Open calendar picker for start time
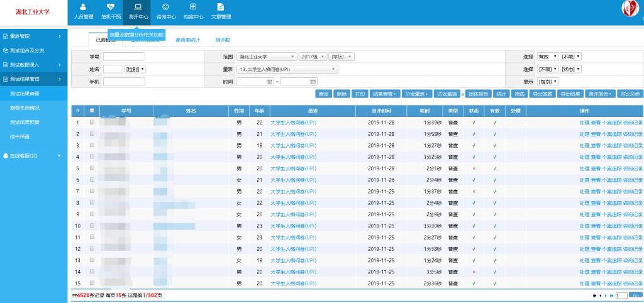 270,82
